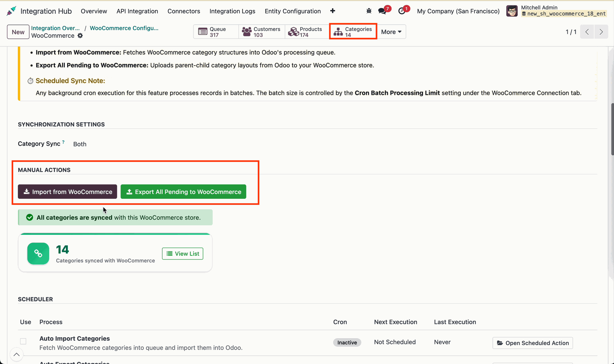Image resolution: width=614 pixels, height=364 pixels.
Task: Click the Customers 103 stat button
Action: tap(262, 32)
